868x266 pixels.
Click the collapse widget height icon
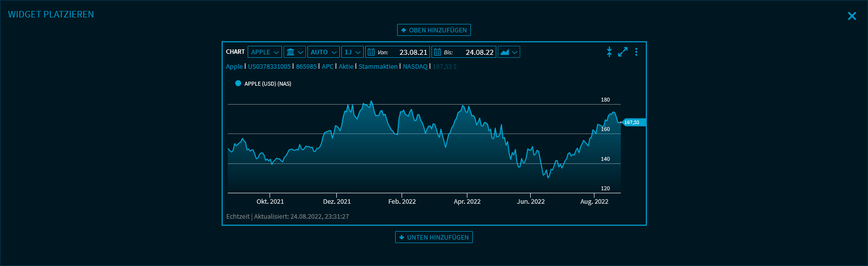[x=609, y=52]
